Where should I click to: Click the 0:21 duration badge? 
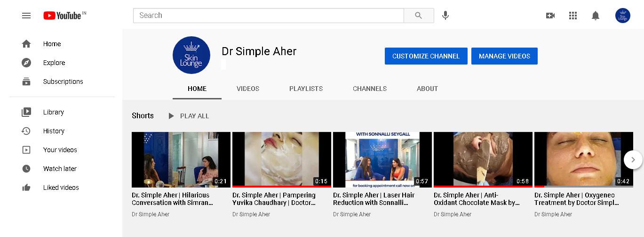tap(220, 181)
